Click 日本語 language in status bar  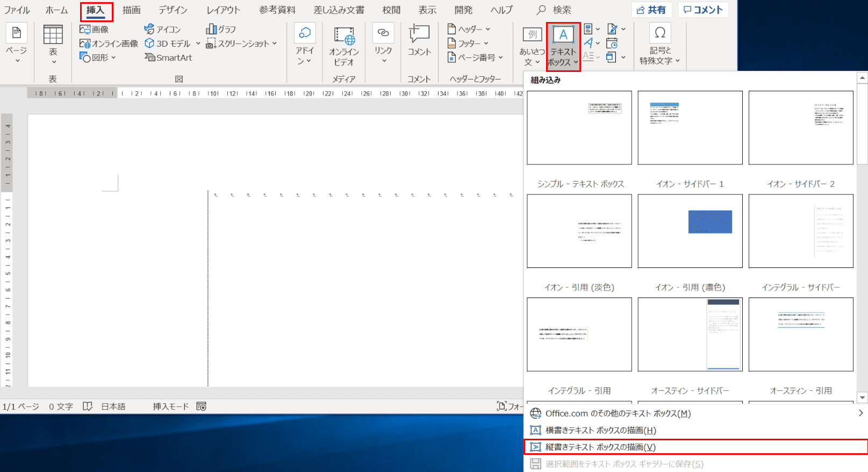click(x=113, y=406)
